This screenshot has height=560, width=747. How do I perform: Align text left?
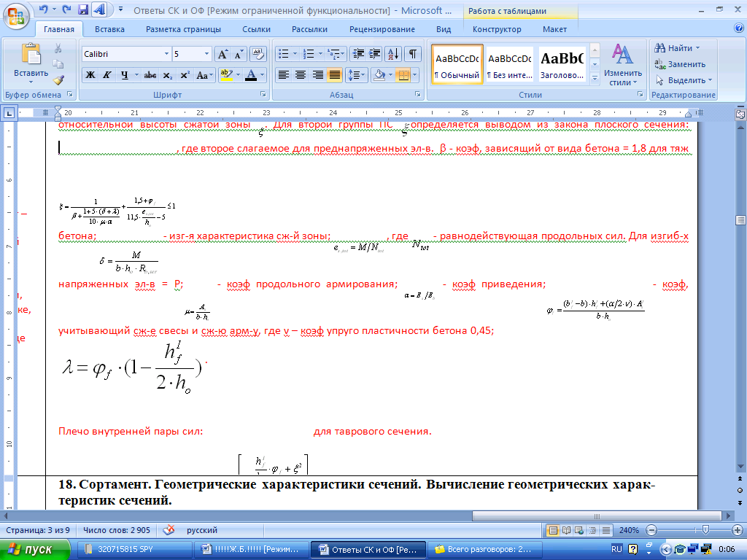coord(284,75)
